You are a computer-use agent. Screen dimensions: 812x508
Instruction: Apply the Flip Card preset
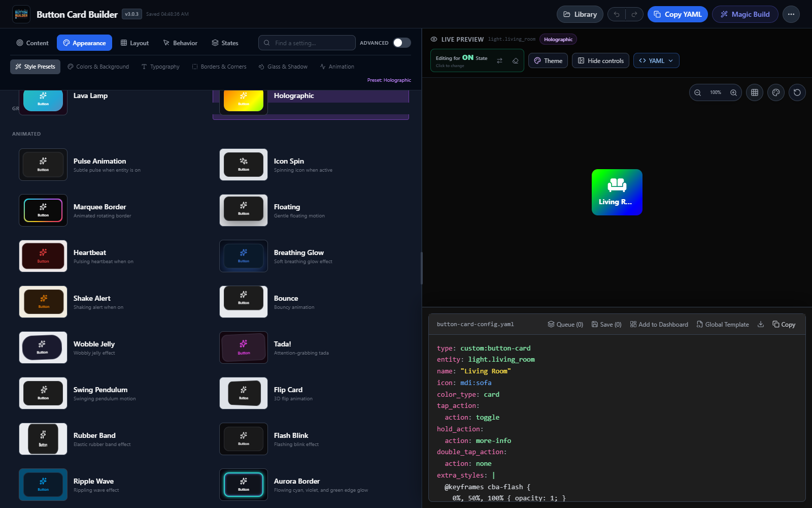311,393
